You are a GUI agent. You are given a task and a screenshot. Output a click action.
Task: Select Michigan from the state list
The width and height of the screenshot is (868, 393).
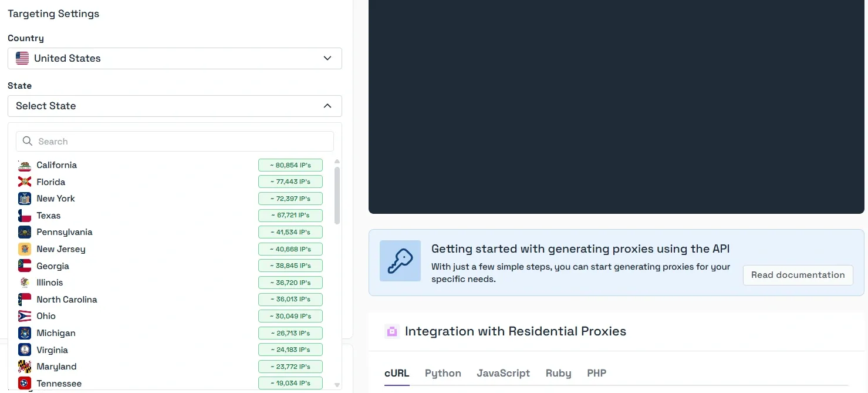tap(170, 333)
